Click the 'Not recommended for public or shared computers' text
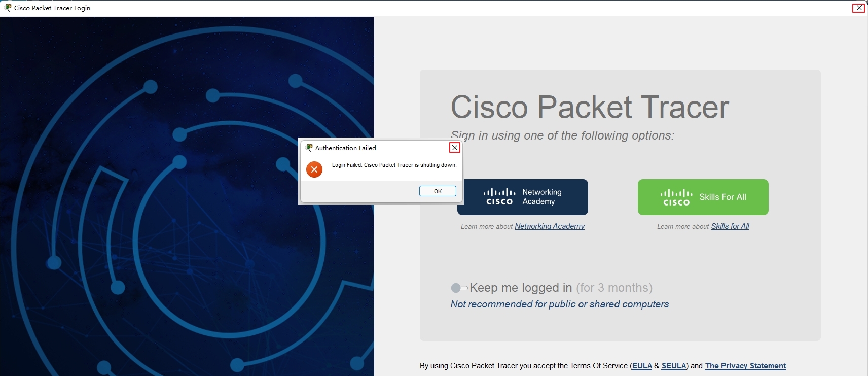 (x=560, y=304)
